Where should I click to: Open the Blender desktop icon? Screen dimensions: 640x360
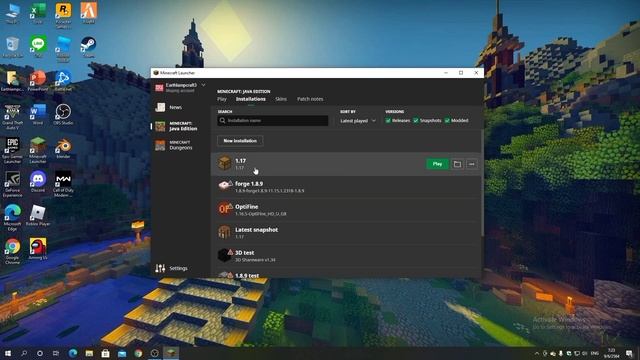pos(63,148)
